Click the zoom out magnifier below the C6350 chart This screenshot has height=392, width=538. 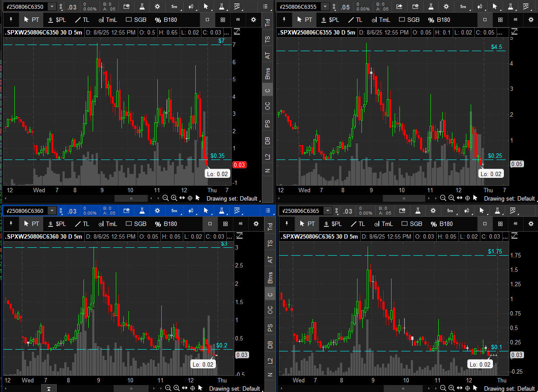166,198
